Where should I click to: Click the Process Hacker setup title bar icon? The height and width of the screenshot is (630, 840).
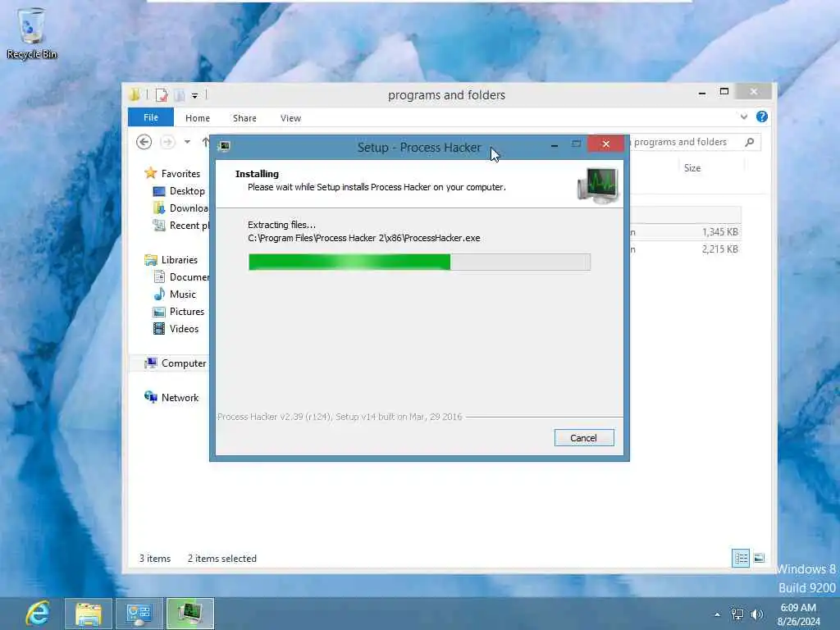pyautogui.click(x=225, y=146)
